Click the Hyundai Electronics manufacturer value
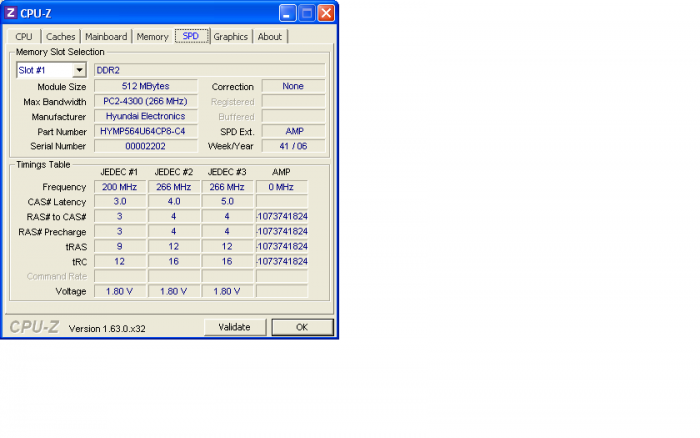 click(x=146, y=116)
